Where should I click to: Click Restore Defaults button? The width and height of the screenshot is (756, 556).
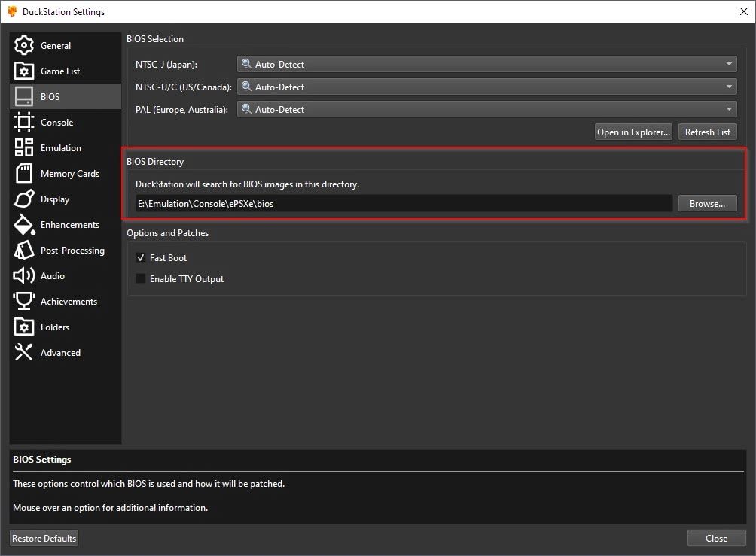pos(44,538)
